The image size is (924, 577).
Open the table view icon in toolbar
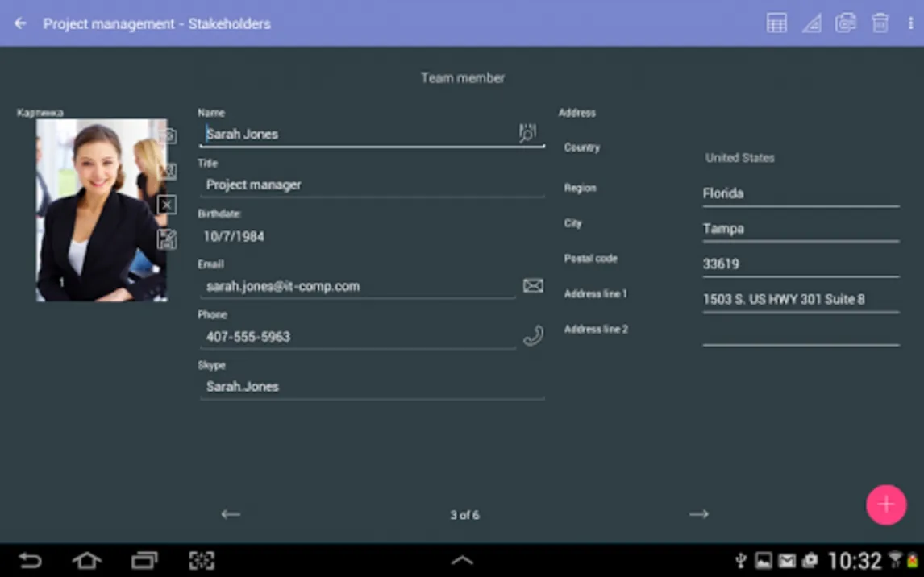point(776,23)
